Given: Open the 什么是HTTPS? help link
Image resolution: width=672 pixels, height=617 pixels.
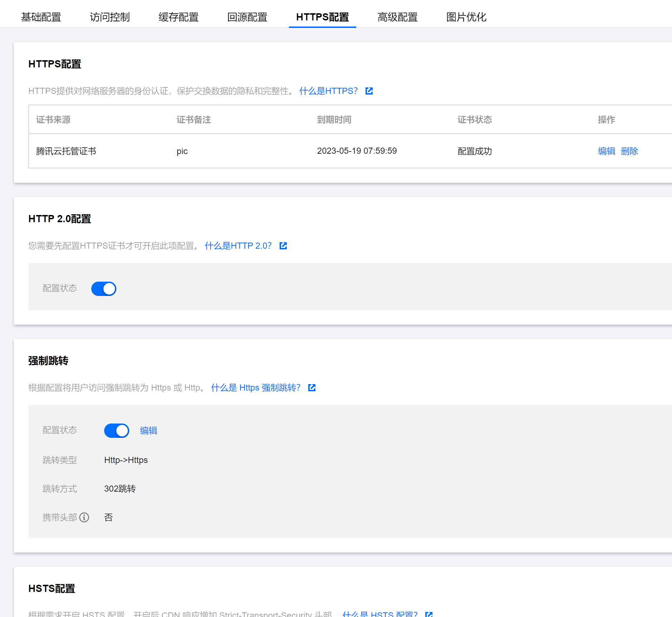Looking at the screenshot, I should pyautogui.click(x=328, y=91).
